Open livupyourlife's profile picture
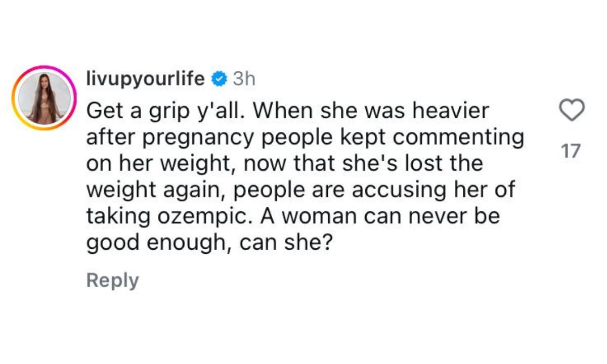The image size is (607, 364). pyautogui.click(x=45, y=98)
